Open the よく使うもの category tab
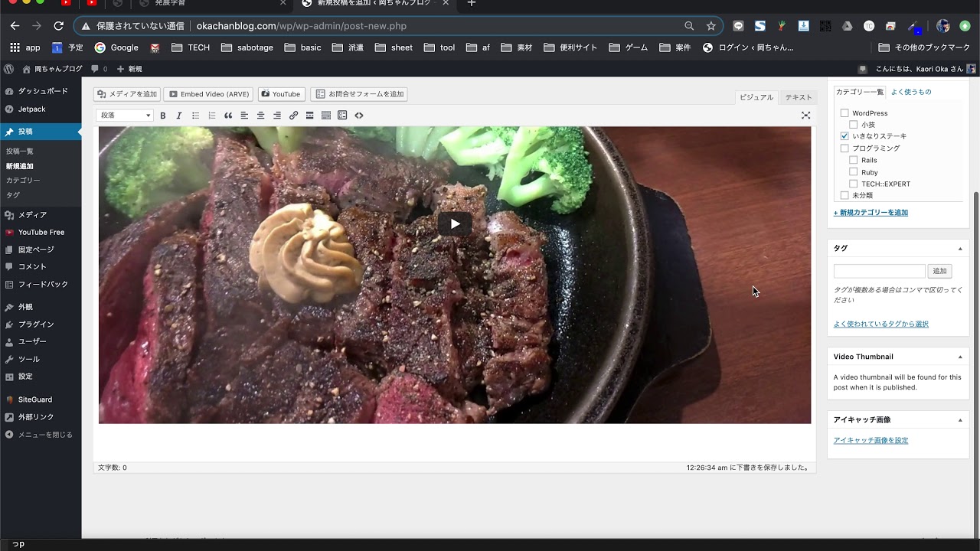The height and width of the screenshot is (551, 980). click(x=910, y=92)
